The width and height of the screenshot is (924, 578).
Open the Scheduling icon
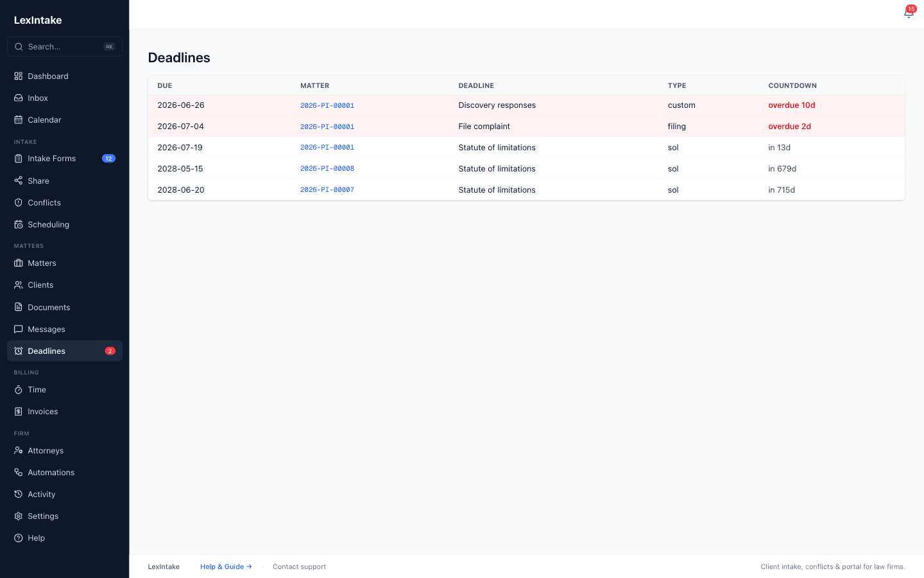pyautogui.click(x=19, y=224)
